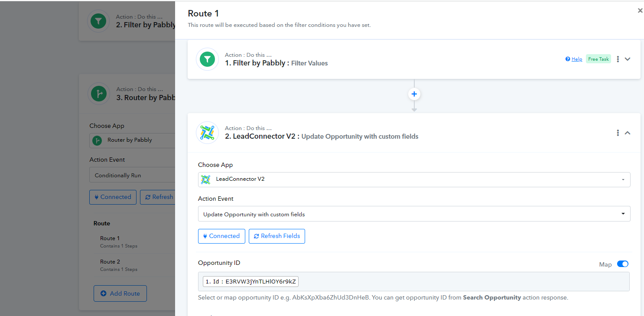Toggle the Map switch for Opportunity ID

pos(623,264)
